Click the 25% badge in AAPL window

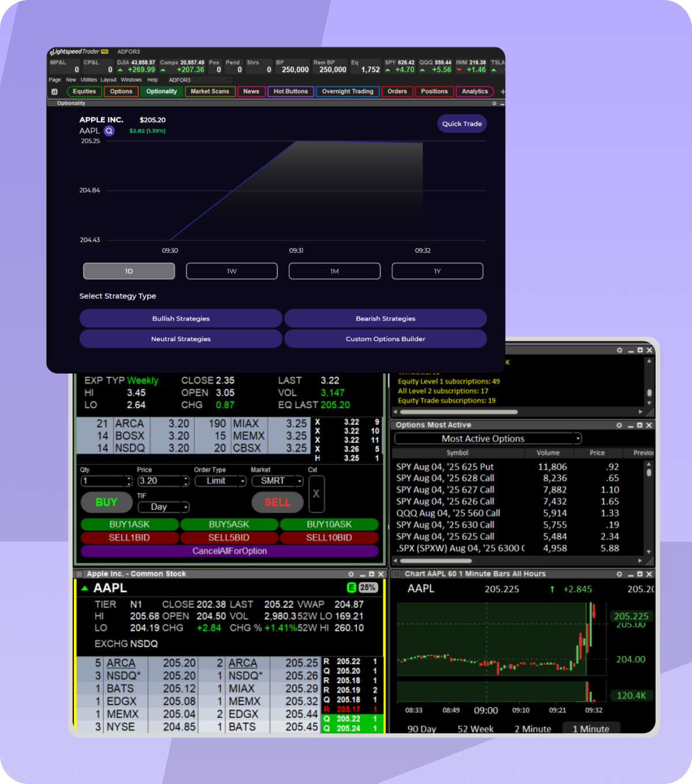[368, 587]
